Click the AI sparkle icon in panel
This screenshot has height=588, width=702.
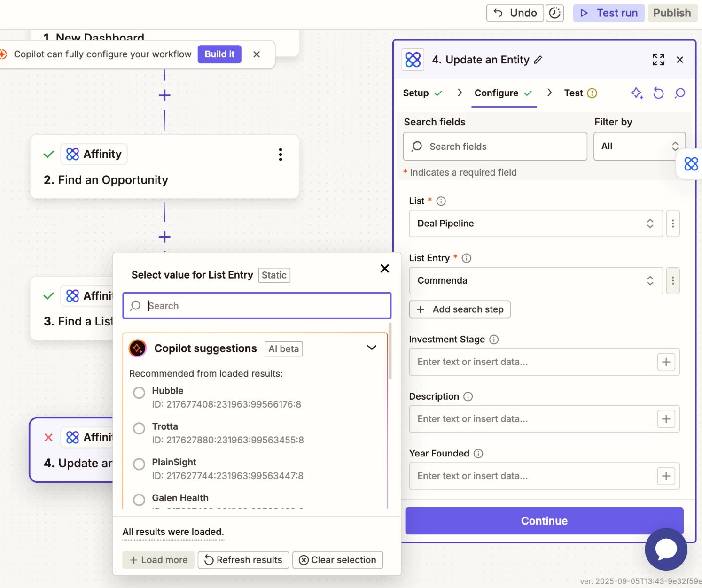pos(637,93)
